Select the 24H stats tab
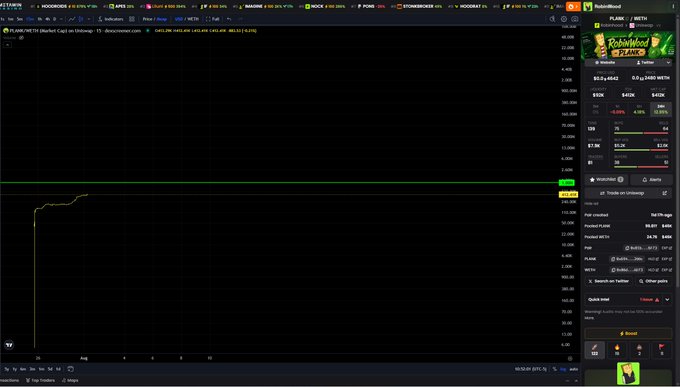This screenshot has width=680, height=387. tap(660, 109)
